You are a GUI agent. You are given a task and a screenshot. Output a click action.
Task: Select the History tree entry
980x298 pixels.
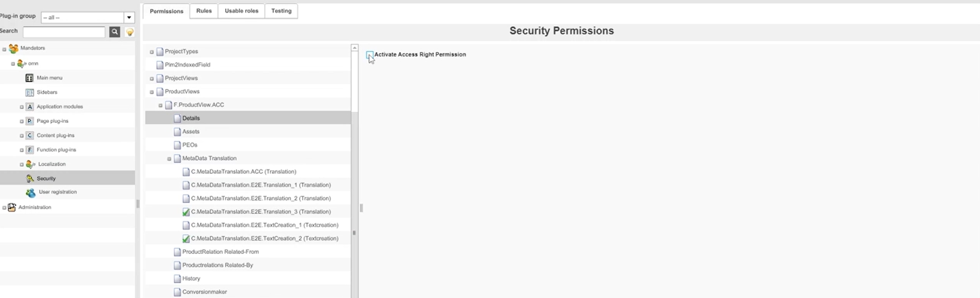pyautogui.click(x=191, y=278)
